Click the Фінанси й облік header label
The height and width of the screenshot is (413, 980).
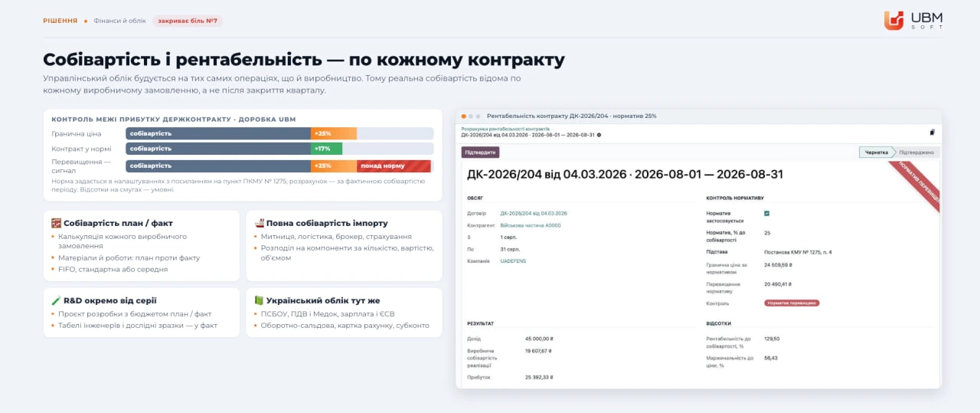[119, 21]
